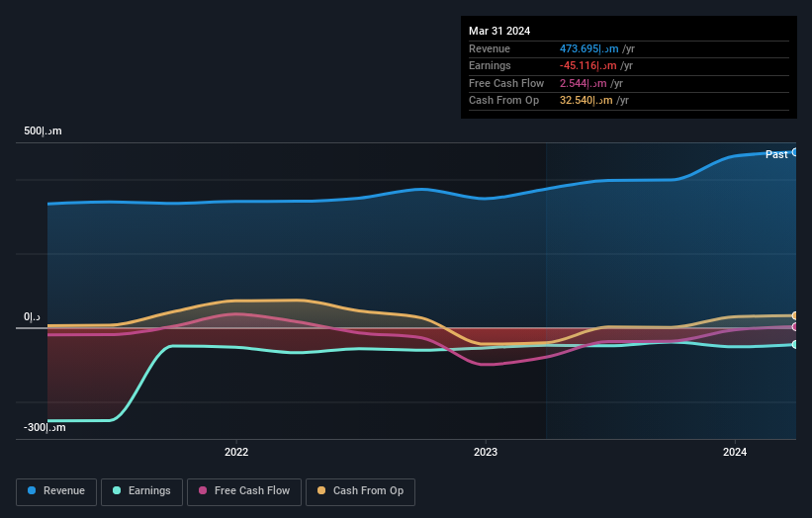
Task: Click the 2023 x-axis label
Action: 486,453
